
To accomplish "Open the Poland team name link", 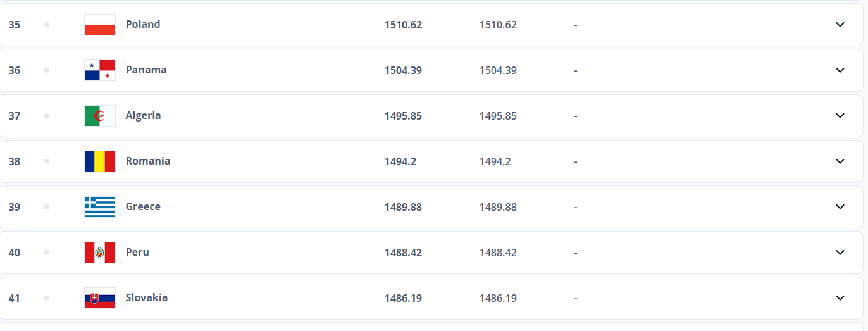I will pos(143,24).
